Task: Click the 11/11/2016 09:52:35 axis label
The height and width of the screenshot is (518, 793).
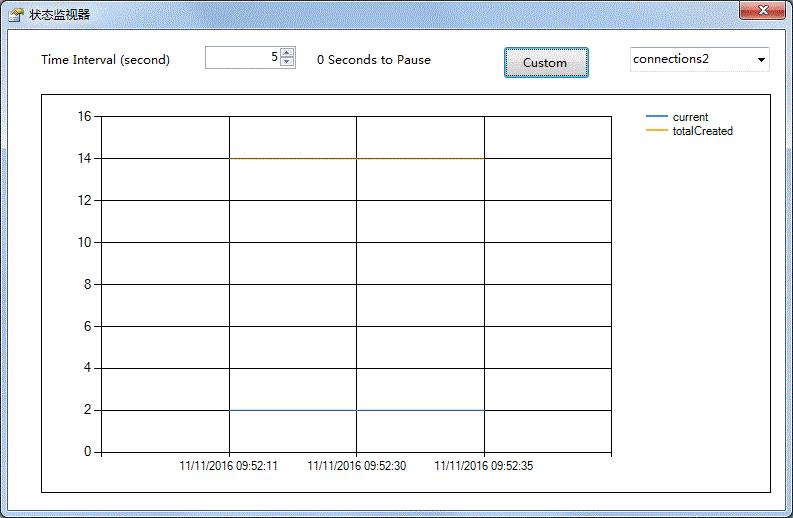Action: point(483,466)
